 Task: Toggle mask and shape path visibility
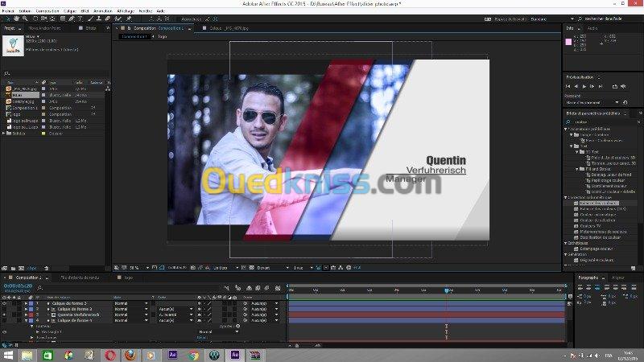pos(162,268)
